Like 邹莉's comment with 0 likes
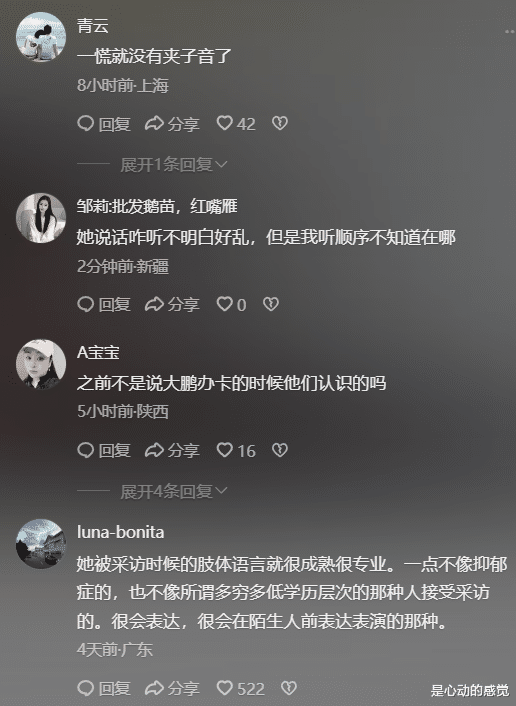The image size is (516, 706). (231, 304)
